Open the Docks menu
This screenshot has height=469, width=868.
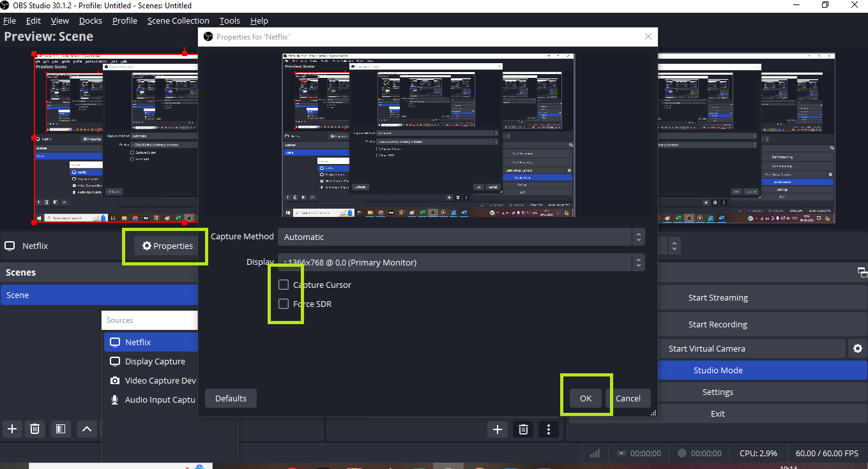click(91, 20)
